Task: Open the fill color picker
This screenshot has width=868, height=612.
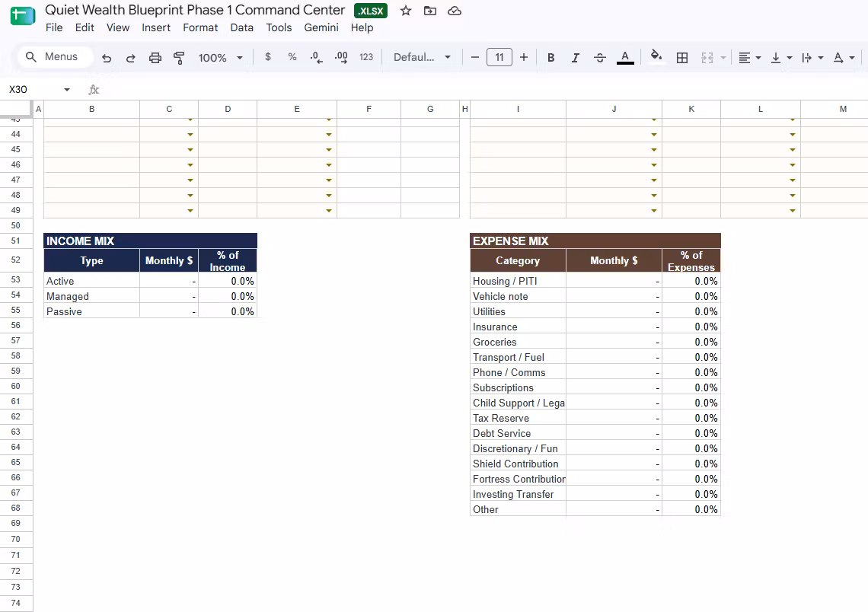Action: pyautogui.click(x=656, y=57)
